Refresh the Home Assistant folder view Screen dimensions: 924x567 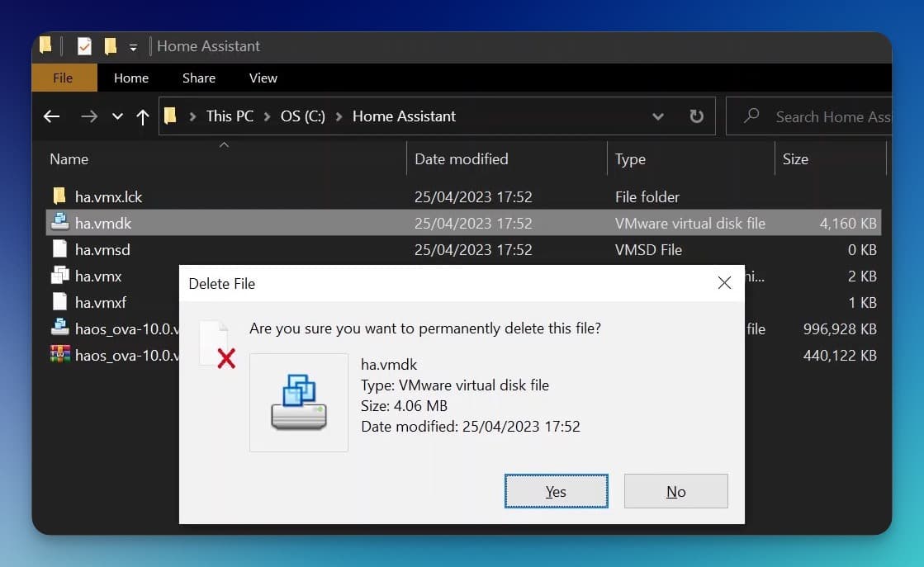(x=696, y=116)
